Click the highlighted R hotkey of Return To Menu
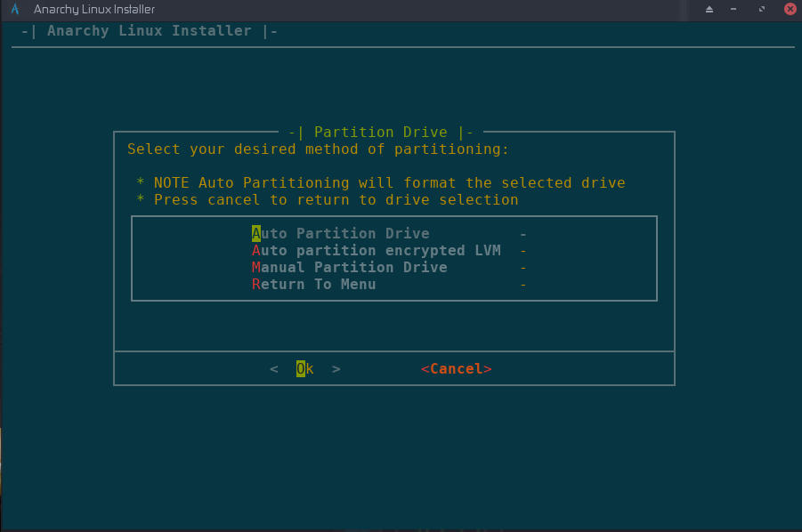Viewport: 802px width, 532px height. (256, 284)
